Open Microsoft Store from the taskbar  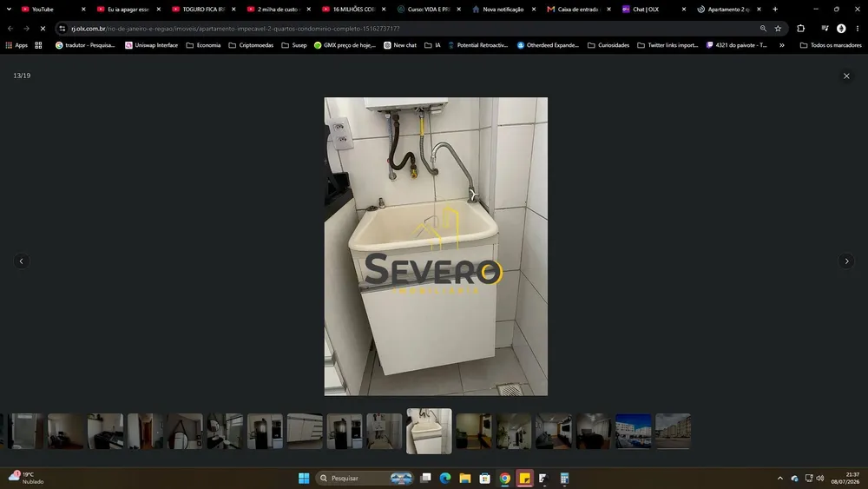(485, 478)
